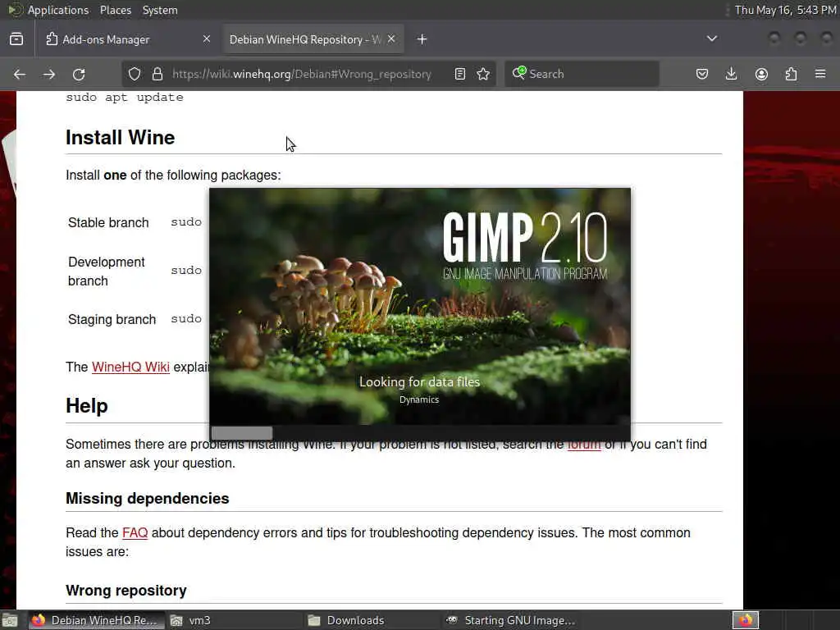Screen dimensions: 840x630
Task: Reload the current WineHQ page
Action: click(79, 74)
